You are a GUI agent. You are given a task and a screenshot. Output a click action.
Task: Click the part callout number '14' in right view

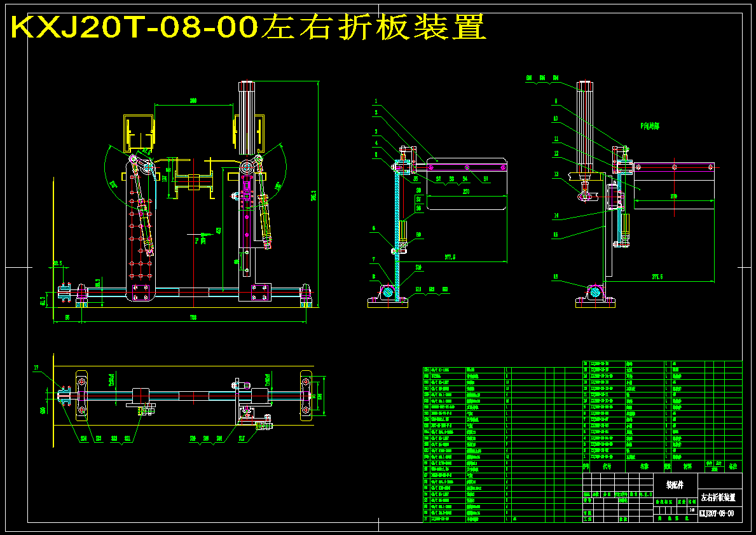pos(556,216)
